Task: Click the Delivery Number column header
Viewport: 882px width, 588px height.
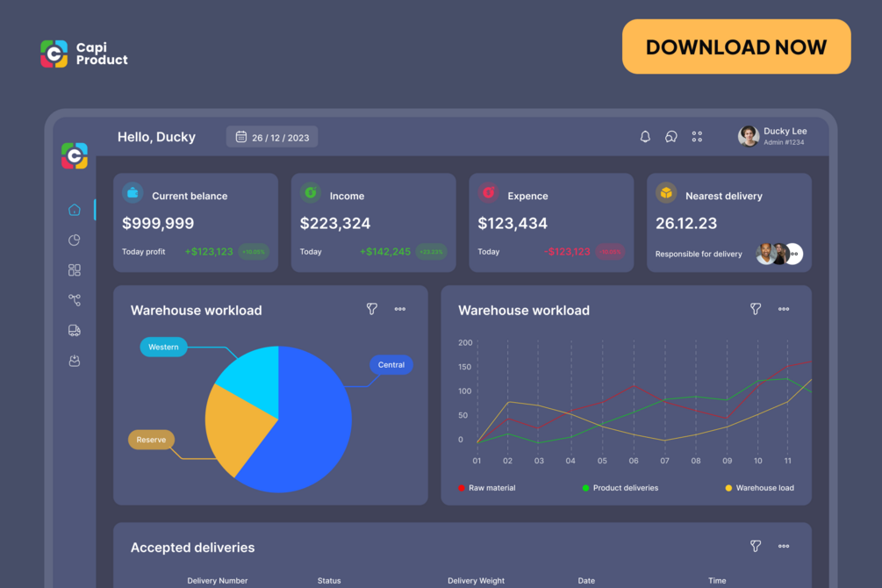Action: (217, 580)
